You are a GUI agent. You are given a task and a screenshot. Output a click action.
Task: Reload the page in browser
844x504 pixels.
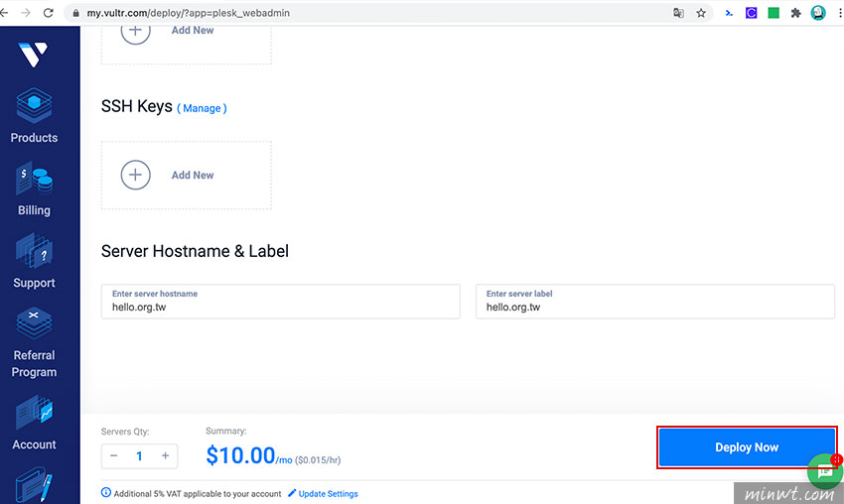[x=49, y=13]
